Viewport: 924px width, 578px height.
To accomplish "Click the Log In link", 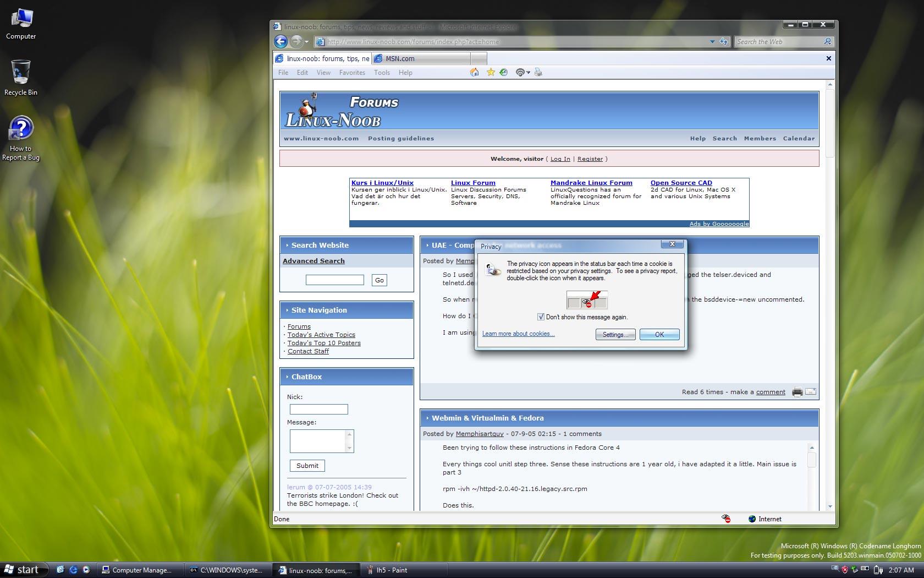I will coord(560,159).
